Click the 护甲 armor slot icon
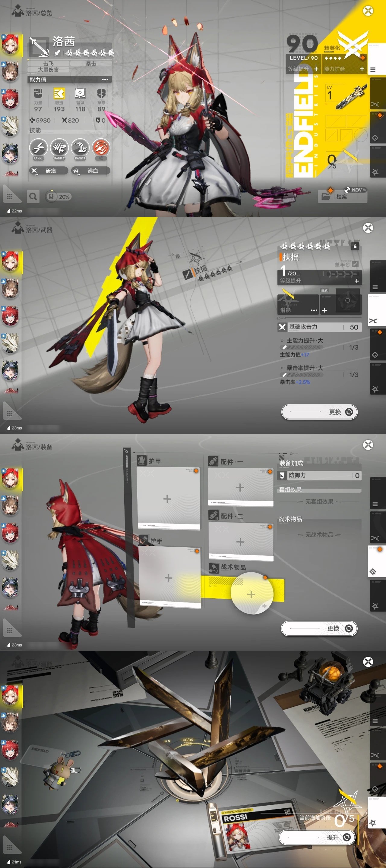 tap(142, 460)
